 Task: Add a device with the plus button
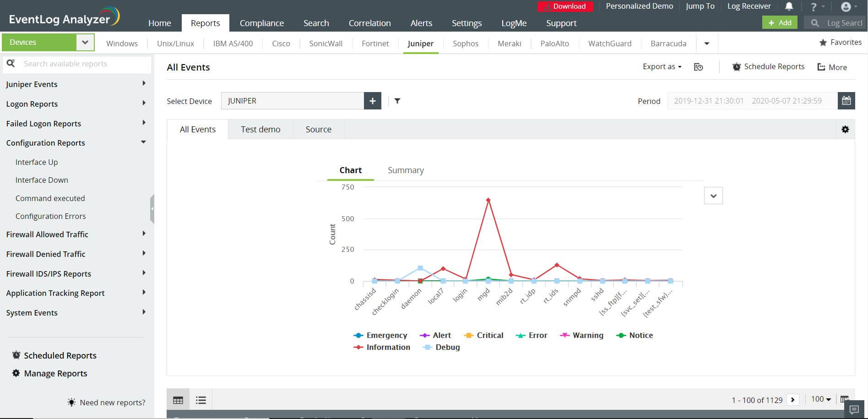[373, 101]
